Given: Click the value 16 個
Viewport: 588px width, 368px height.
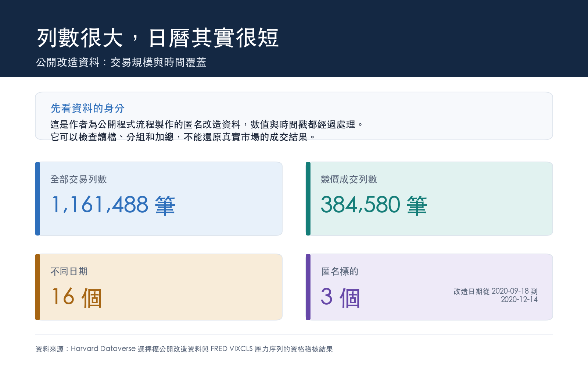Looking at the screenshot, I should tap(76, 297).
